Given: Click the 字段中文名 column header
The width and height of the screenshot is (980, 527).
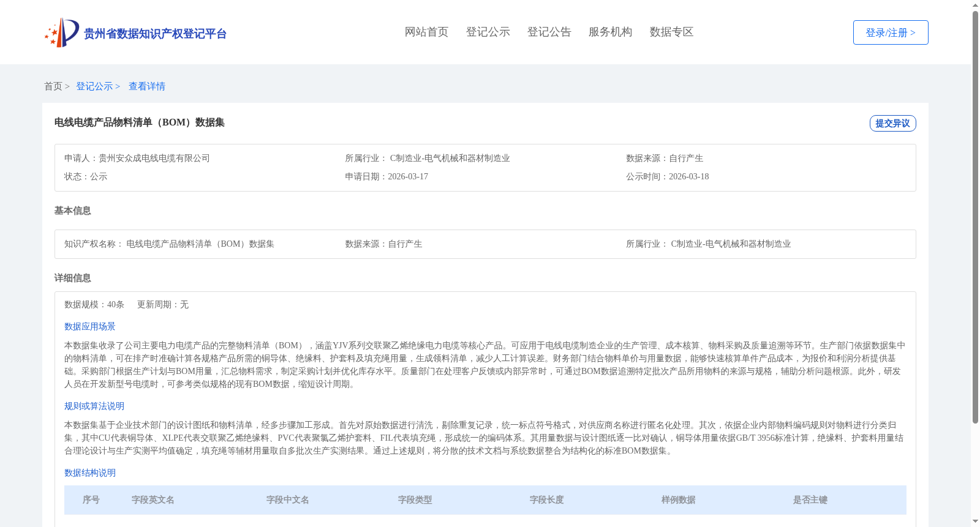Looking at the screenshot, I should tap(288, 500).
